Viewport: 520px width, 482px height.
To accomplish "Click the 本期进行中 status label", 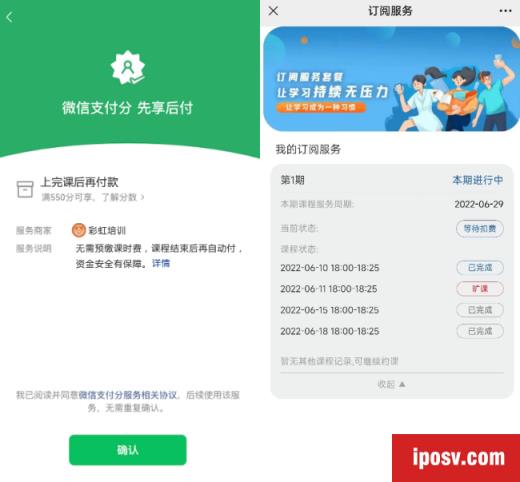I will tap(478, 180).
